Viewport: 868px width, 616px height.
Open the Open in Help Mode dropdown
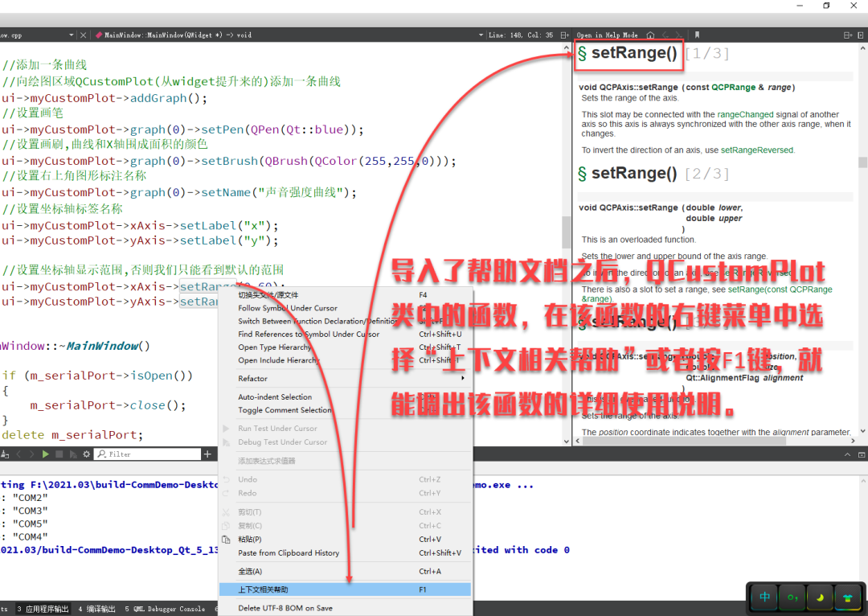(x=608, y=35)
